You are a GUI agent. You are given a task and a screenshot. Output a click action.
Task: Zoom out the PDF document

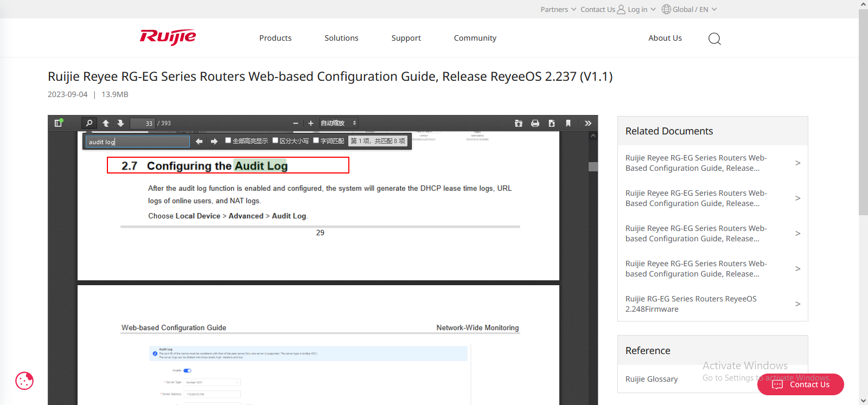[296, 123]
